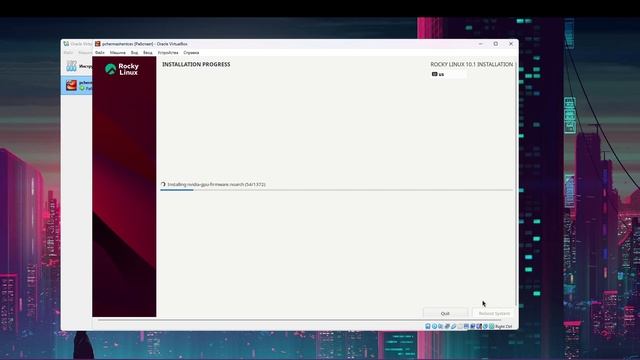Open the Файл menu of VM window
This screenshot has height=360, width=640.
100,53
